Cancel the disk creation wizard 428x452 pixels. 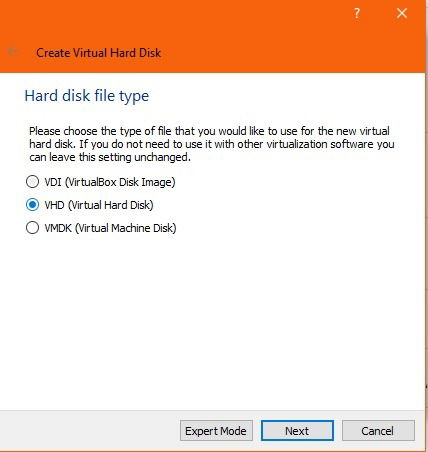(378, 431)
